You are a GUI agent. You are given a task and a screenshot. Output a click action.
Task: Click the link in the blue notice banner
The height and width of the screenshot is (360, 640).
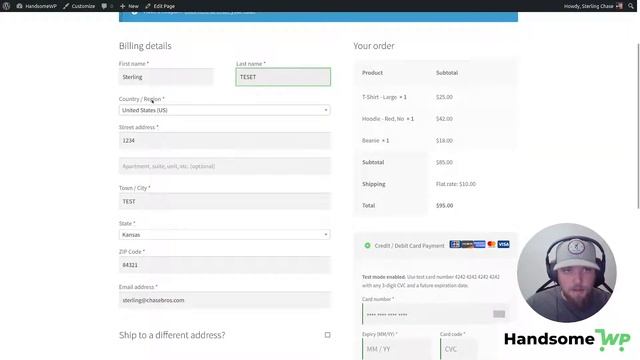click(220, 12)
